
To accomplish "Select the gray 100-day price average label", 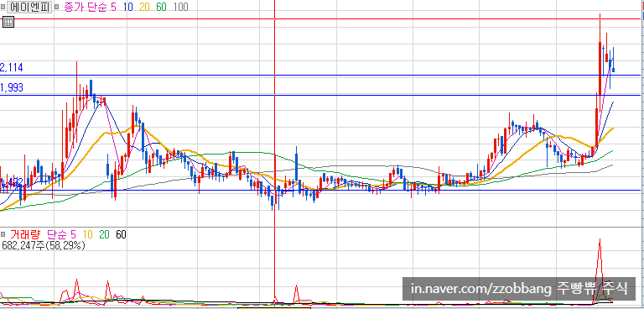I will tap(180, 7).
